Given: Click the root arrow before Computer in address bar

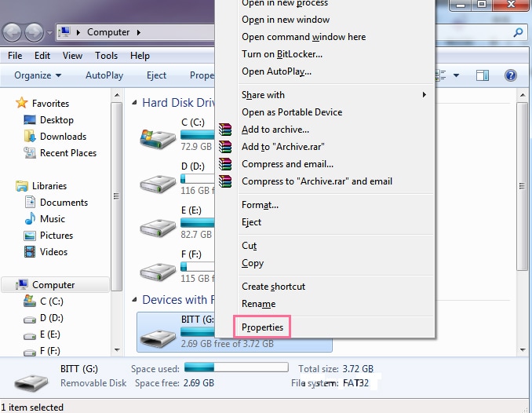Looking at the screenshot, I should (x=78, y=33).
